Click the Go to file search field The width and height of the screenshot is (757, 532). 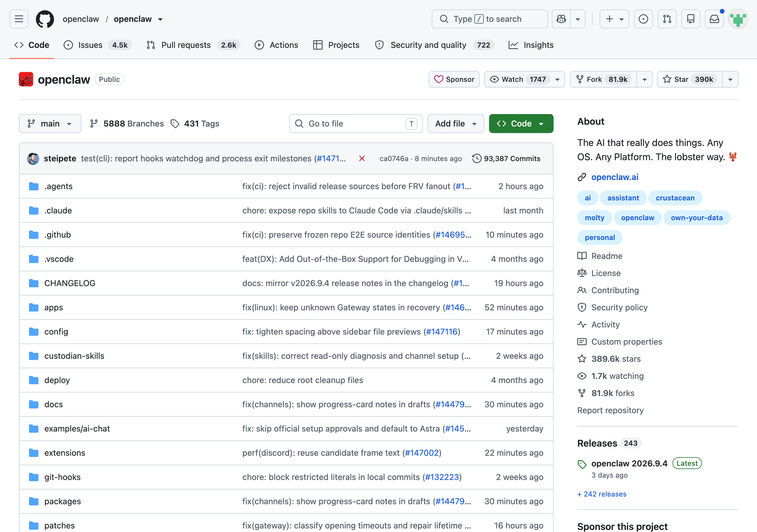pos(356,124)
